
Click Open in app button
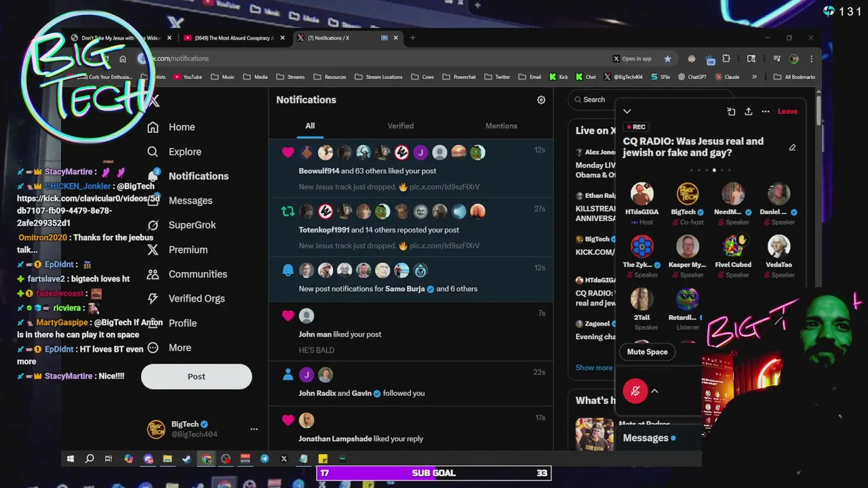pos(633,59)
